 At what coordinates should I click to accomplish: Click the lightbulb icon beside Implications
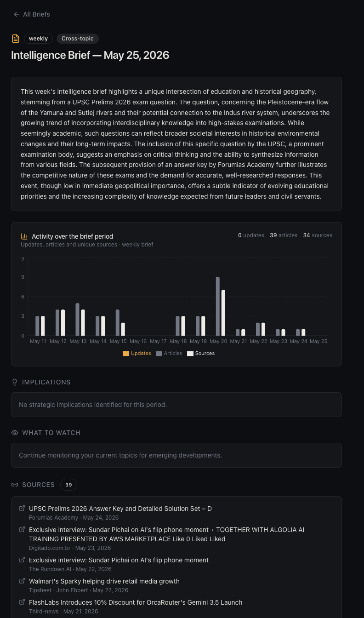tap(15, 382)
